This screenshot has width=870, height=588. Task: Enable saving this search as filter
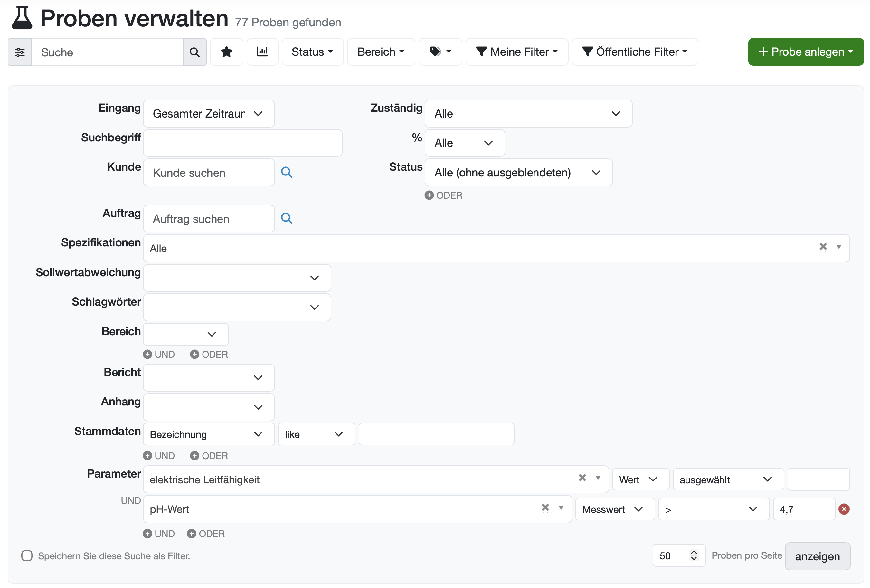[x=27, y=555]
